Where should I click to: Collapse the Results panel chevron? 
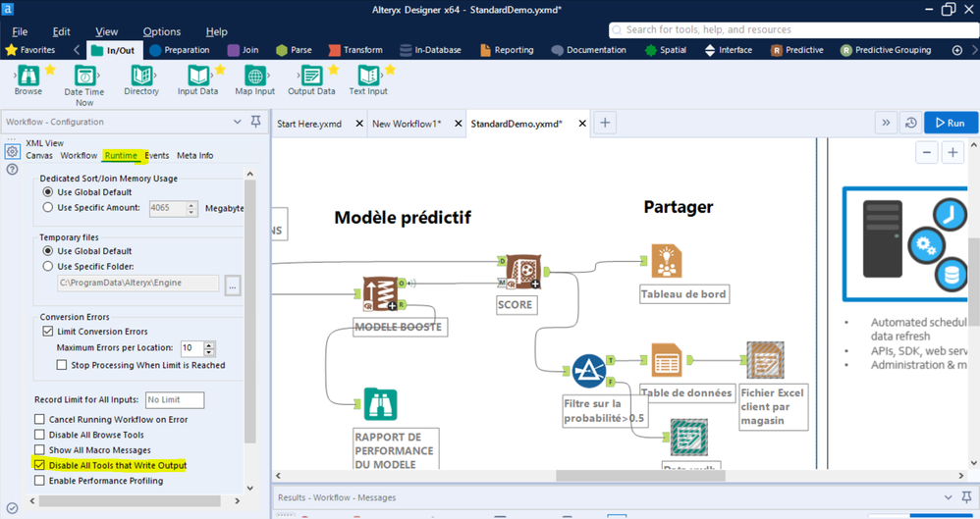(x=949, y=497)
